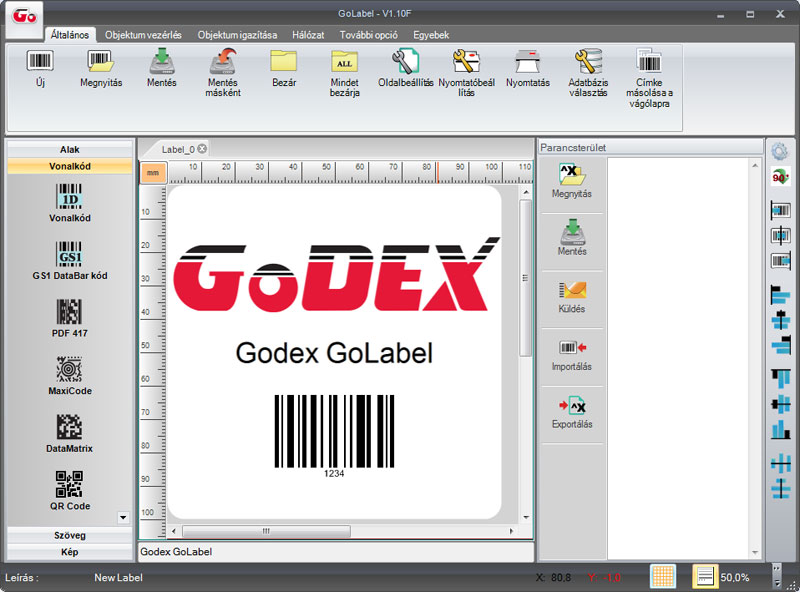This screenshot has width=800, height=592.
Task: Click canvas vertical scrollbar down arrow
Action: 526,517
